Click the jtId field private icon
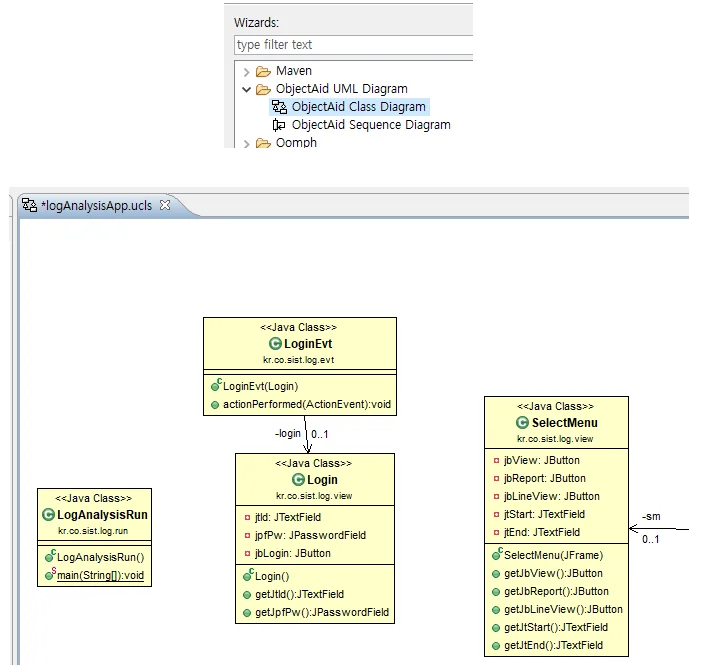The width and height of the screenshot is (716, 665). point(247,517)
